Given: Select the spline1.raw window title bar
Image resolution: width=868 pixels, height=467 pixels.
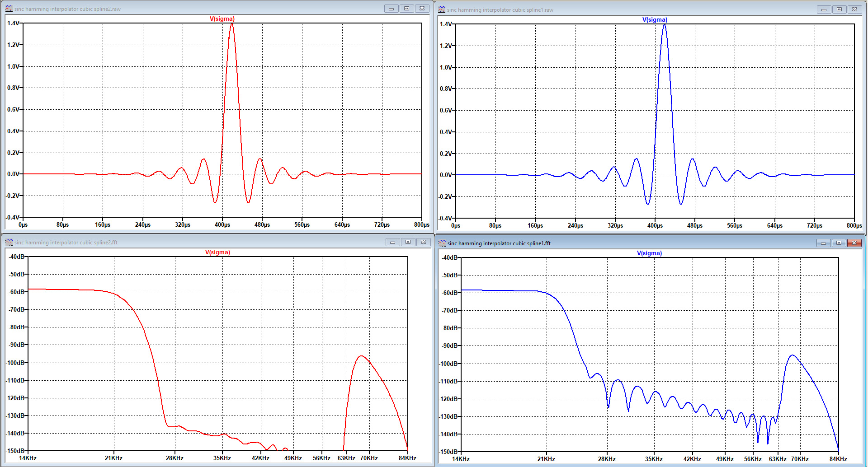Looking at the screenshot, I should [x=650, y=9].
